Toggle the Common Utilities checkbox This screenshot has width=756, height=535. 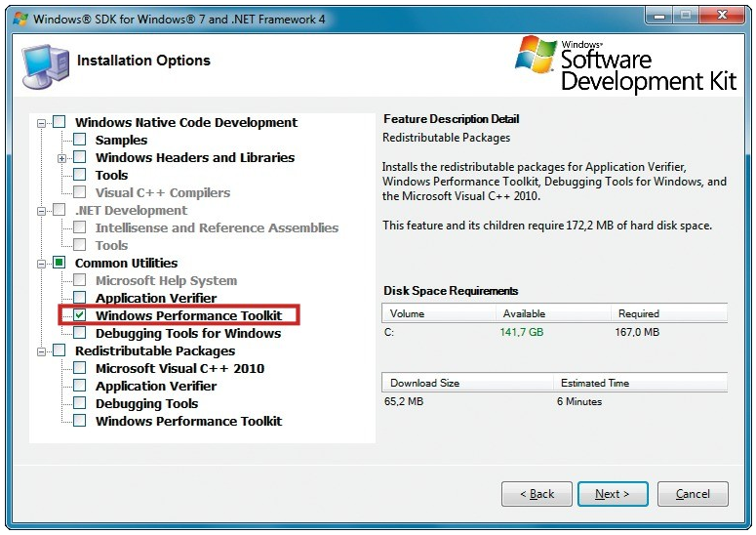coord(59,263)
